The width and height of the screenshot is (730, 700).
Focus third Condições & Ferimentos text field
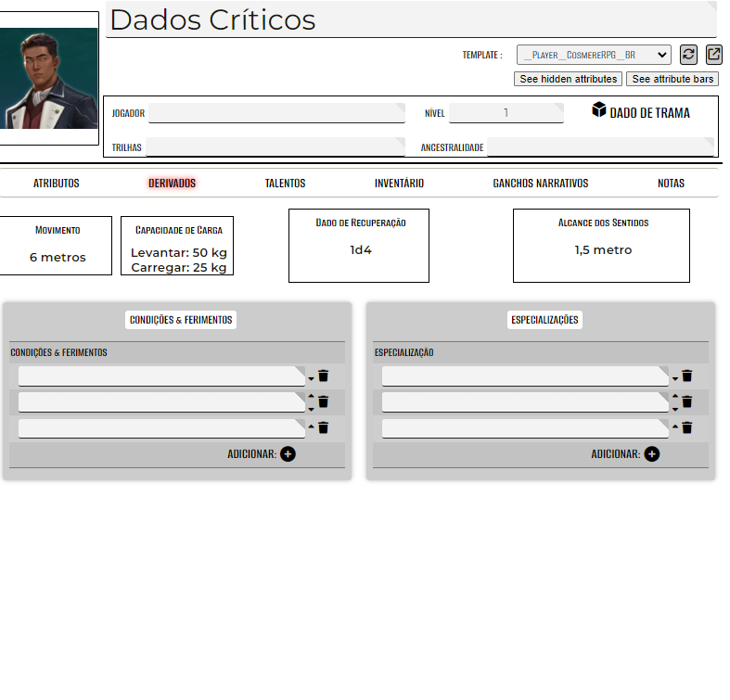[x=161, y=428]
